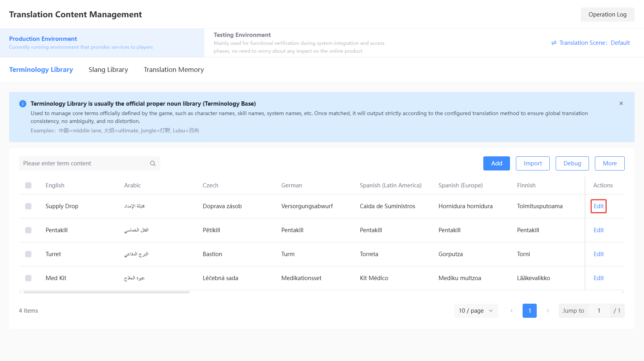Select the Production Environment tab

pyautogui.click(x=102, y=43)
